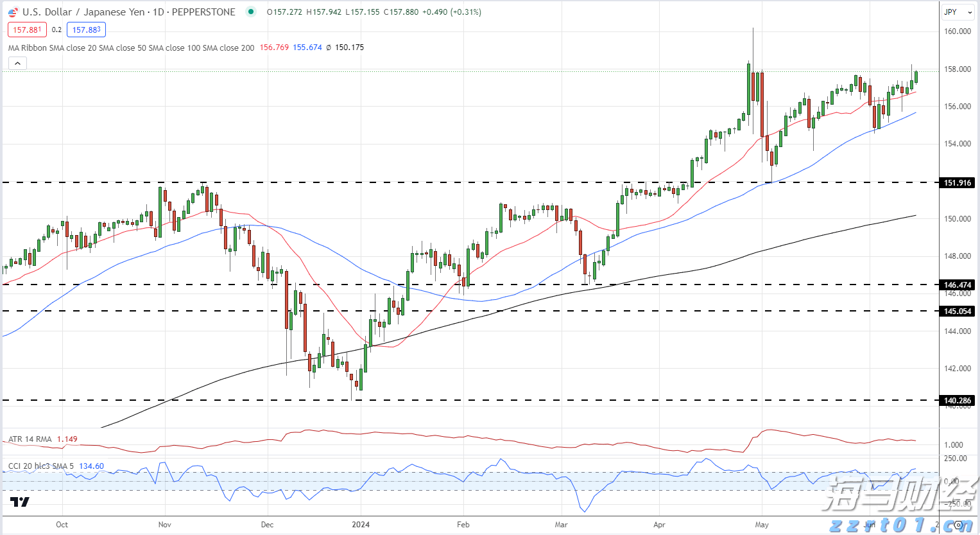Click the L157.155 low price value
Image resolution: width=980 pixels, height=535 pixels.
coord(363,12)
